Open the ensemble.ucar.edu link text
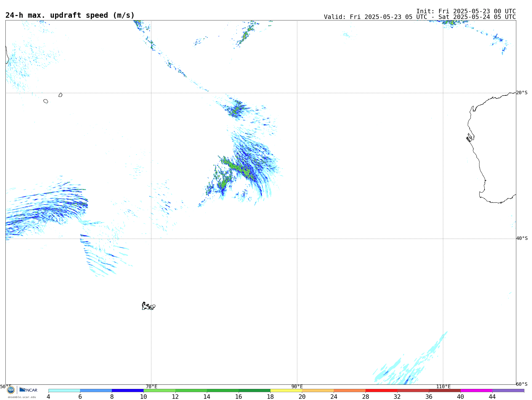Image resolution: width=532 pixels, height=400 pixels. [x=22, y=397]
